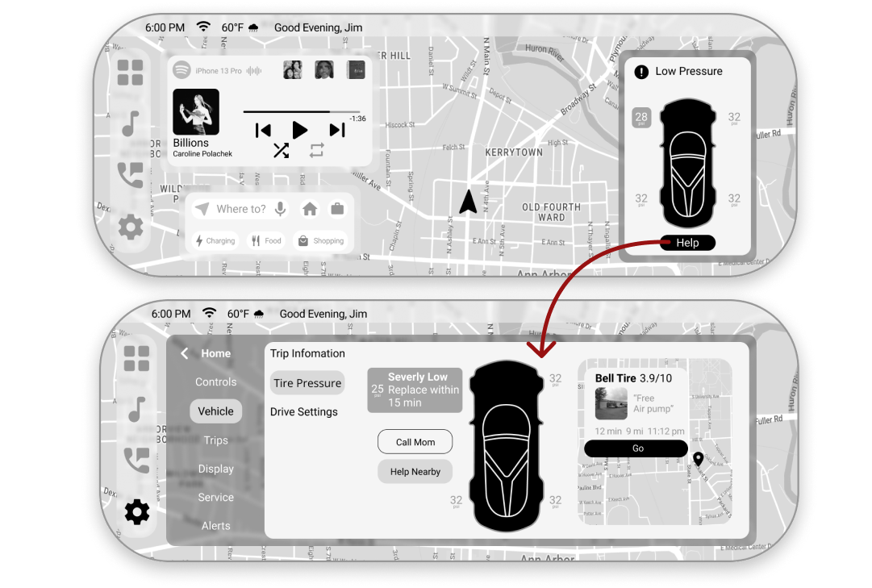Screen dimensions: 872x588
Task: Select Service in the Vehicle menu
Action: tap(215, 497)
